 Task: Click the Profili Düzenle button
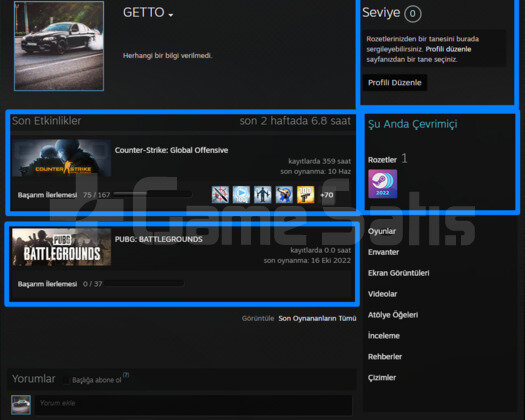tap(395, 82)
